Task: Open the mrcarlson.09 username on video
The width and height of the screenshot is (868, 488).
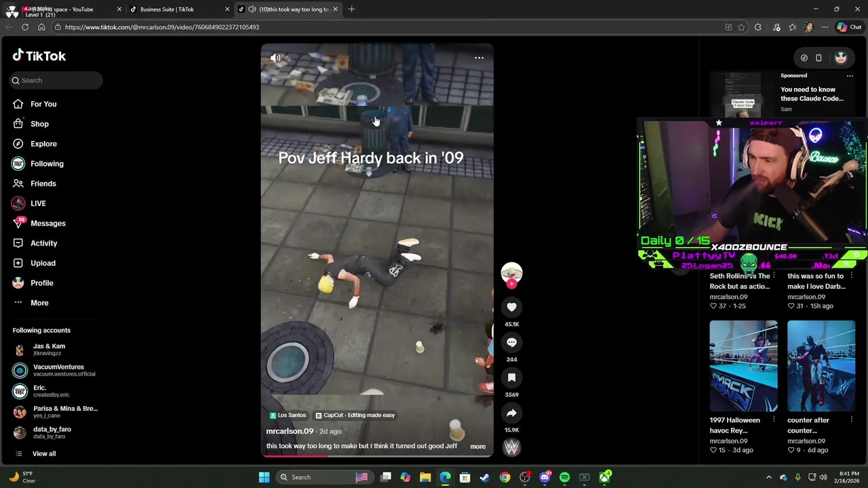Action: (x=290, y=431)
